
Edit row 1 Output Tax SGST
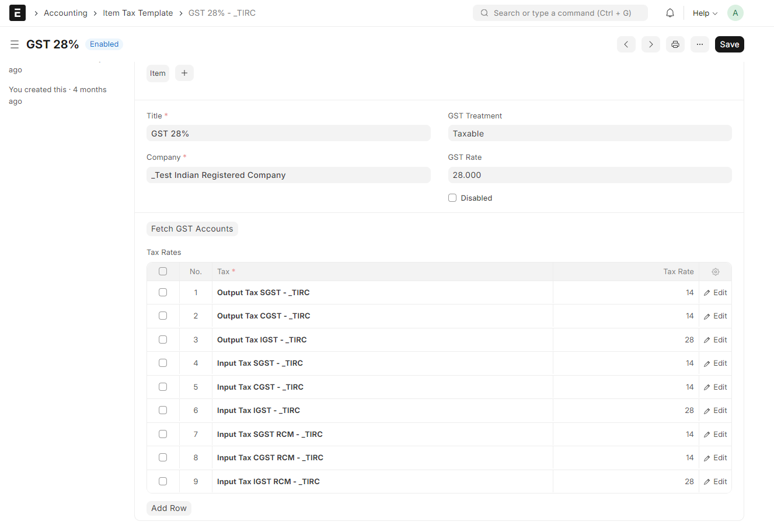click(x=716, y=293)
